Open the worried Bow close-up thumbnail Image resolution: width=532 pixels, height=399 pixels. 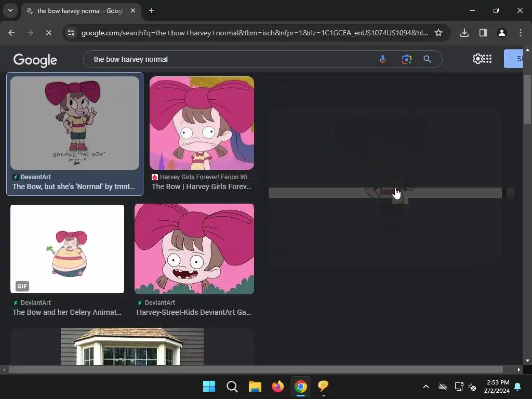[x=202, y=123]
